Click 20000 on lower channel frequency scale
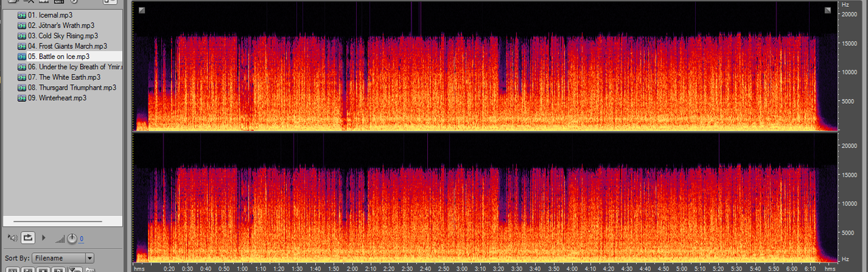 pos(850,145)
